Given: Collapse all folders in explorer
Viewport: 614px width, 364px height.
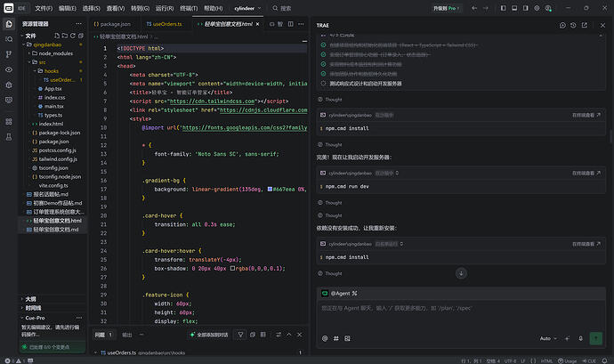Looking at the screenshot, I should (81, 36).
